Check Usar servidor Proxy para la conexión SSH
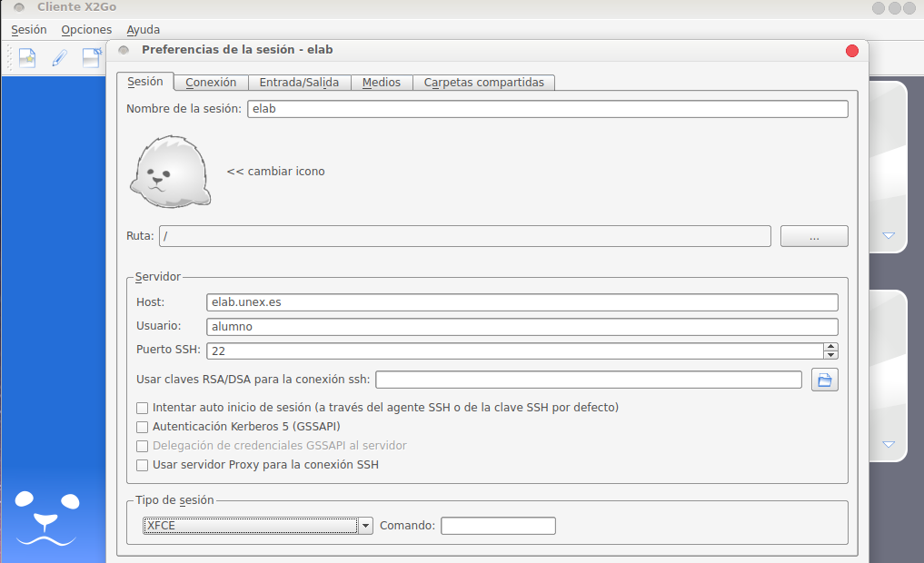The height and width of the screenshot is (563, 924). click(142, 465)
